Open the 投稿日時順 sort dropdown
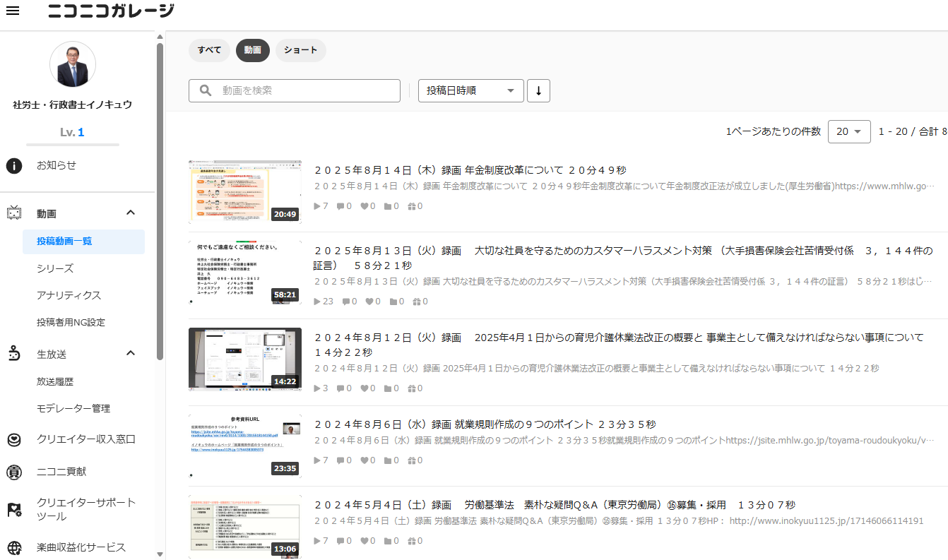This screenshot has width=948, height=560. [471, 91]
